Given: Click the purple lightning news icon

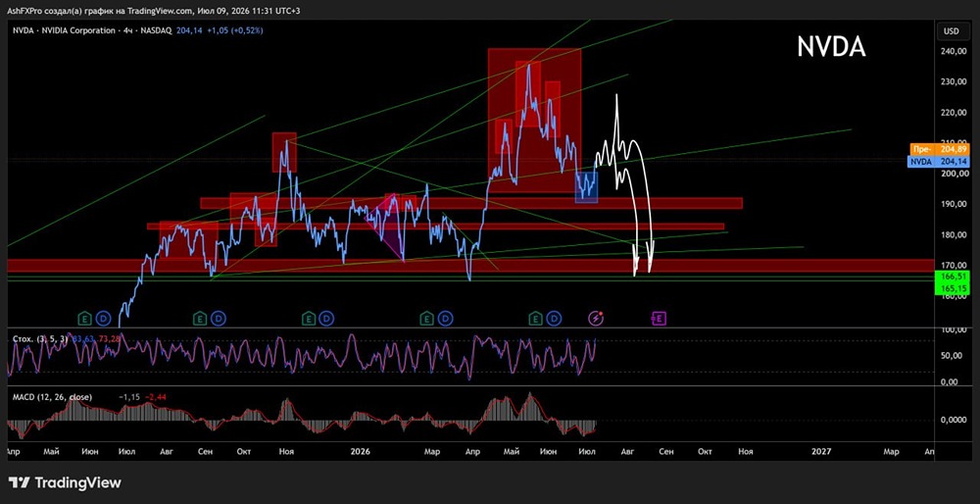Looking at the screenshot, I should [x=596, y=319].
